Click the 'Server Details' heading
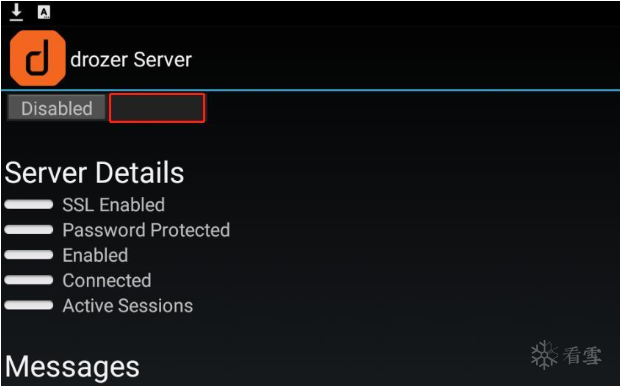The width and height of the screenshot is (620, 386). pyautogui.click(x=95, y=173)
